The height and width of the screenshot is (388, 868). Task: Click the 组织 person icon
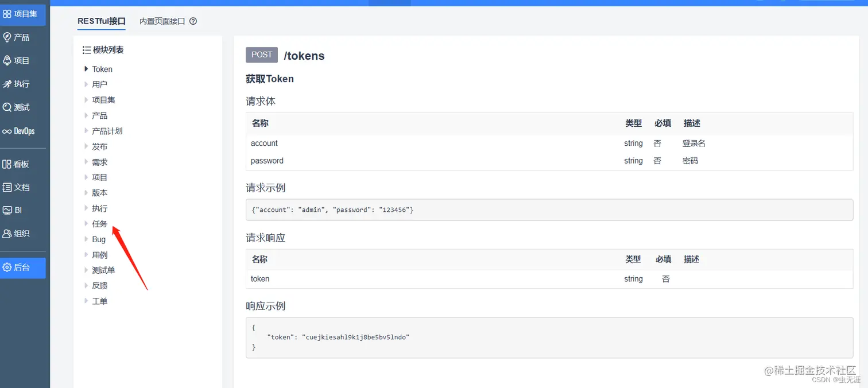tap(7, 234)
